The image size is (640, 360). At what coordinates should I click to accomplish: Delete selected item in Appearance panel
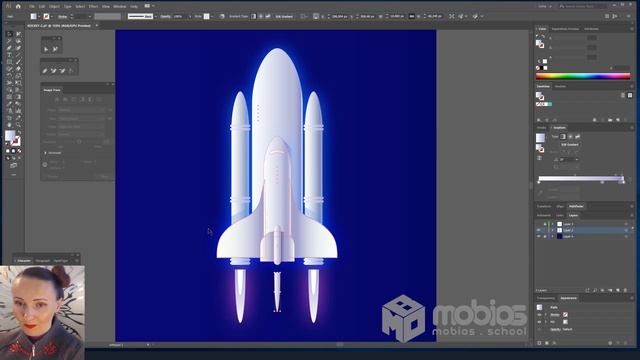click(625, 343)
